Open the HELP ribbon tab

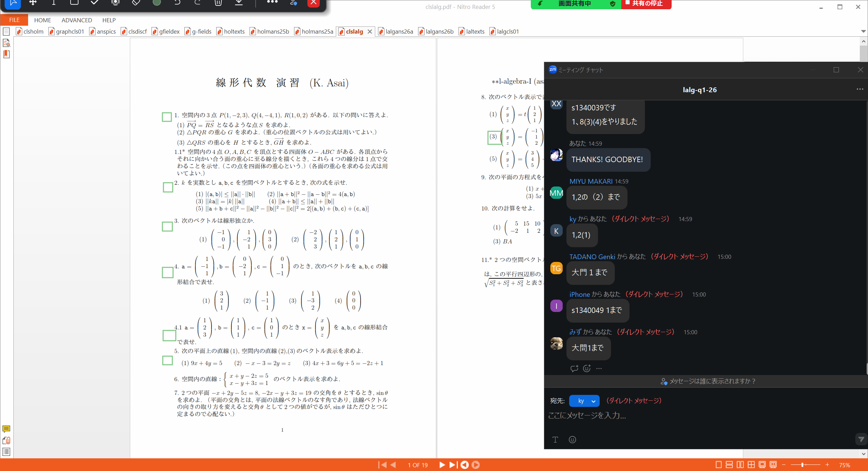(109, 20)
